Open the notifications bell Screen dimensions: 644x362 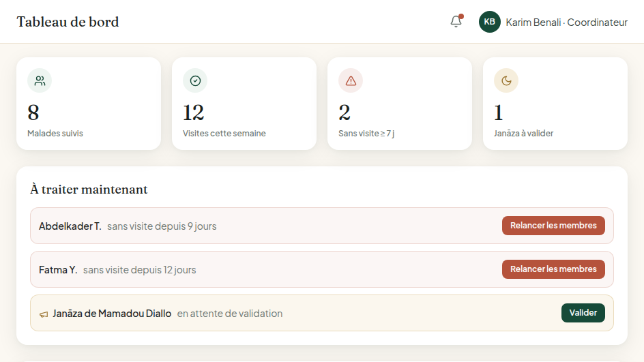(x=456, y=21)
